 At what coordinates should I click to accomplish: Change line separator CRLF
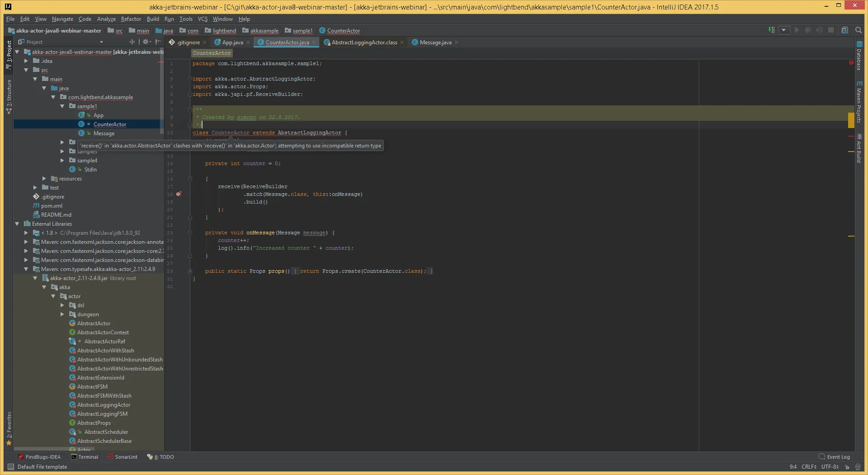[x=809, y=467]
